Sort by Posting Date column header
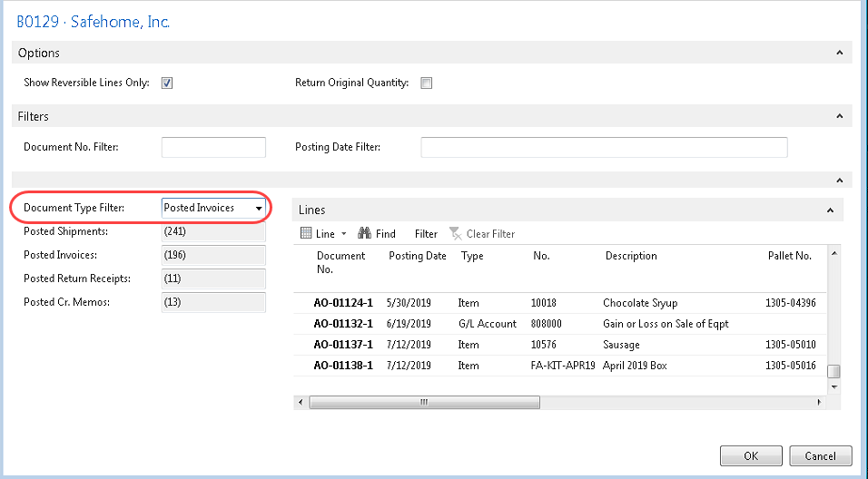This screenshot has width=868, height=479. click(418, 256)
